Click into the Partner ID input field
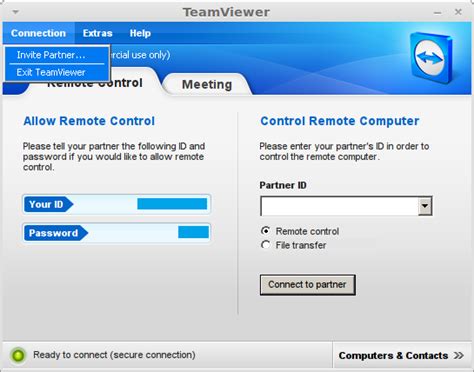474x372 pixels. click(340, 206)
